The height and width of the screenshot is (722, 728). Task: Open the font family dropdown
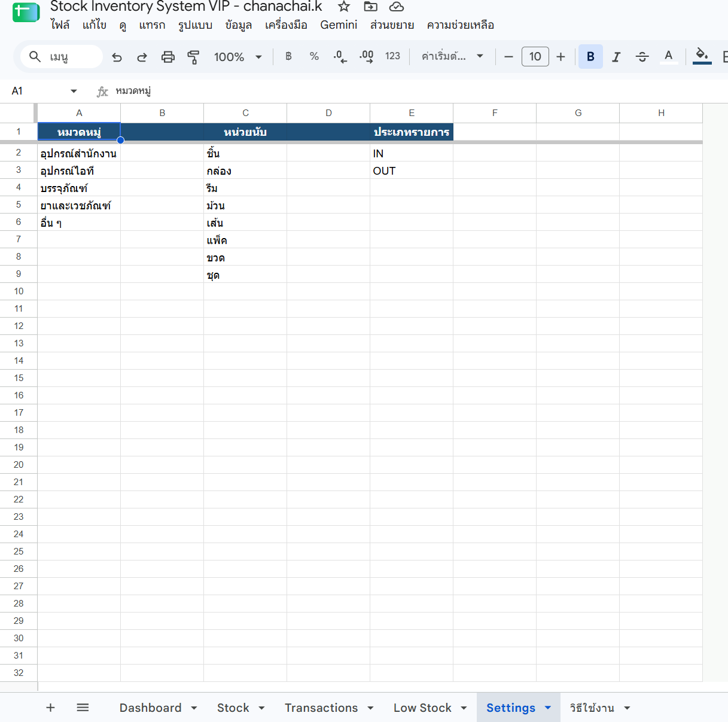tap(452, 56)
